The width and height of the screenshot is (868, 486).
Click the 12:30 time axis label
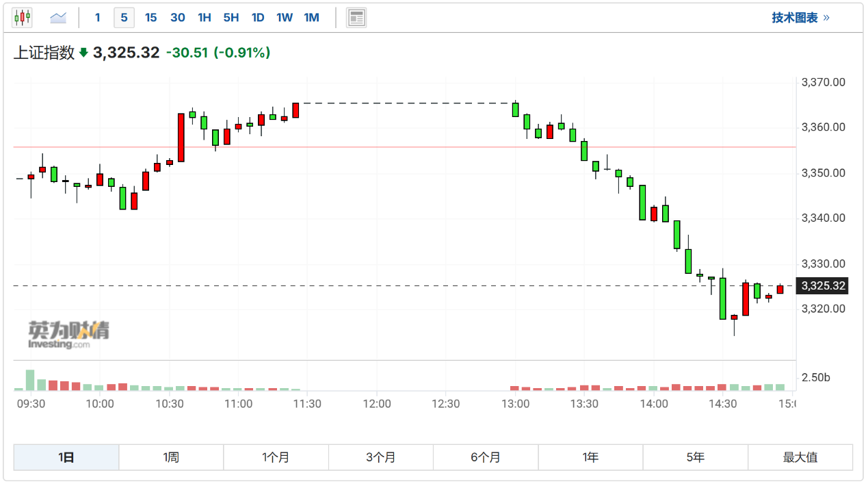(x=446, y=404)
